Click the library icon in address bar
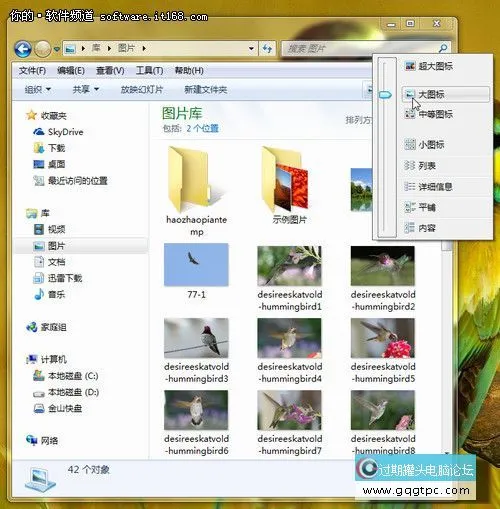The width and height of the screenshot is (500, 509). click(x=70, y=49)
